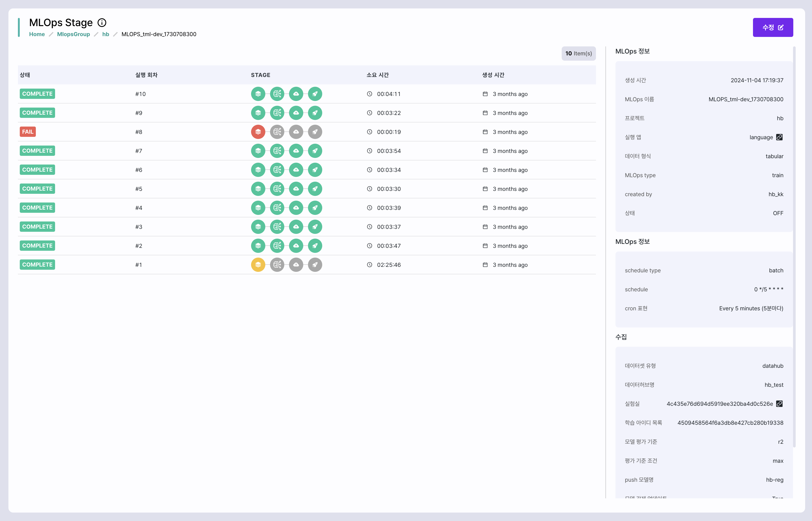Click the data collection stage icon in run #9
812x521 pixels.
pos(258,113)
